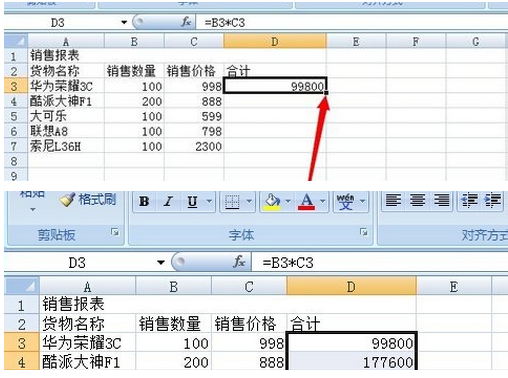Select upper sheet cell 联想A8
Screen dimensions: 508x378
pos(66,131)
